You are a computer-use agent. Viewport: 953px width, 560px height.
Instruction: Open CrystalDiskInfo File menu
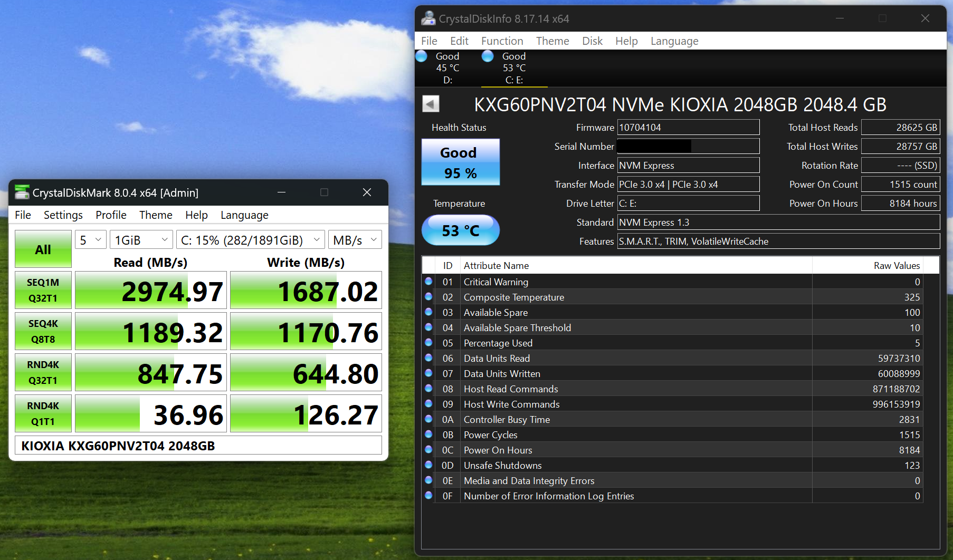429,41
